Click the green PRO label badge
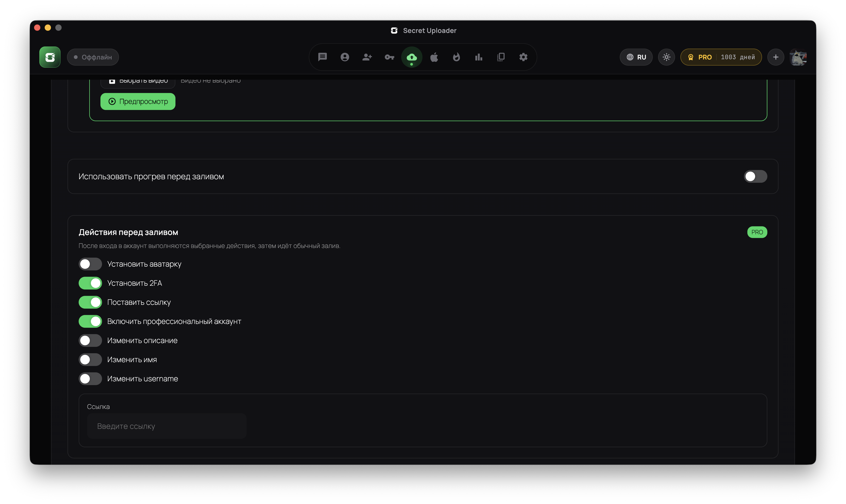 pyautogui.click(x=757, y=232)
